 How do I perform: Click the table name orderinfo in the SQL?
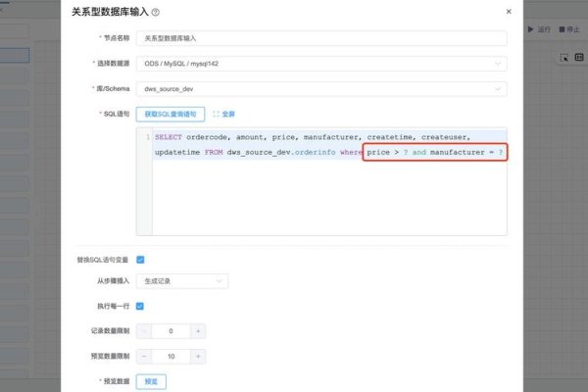315,152
